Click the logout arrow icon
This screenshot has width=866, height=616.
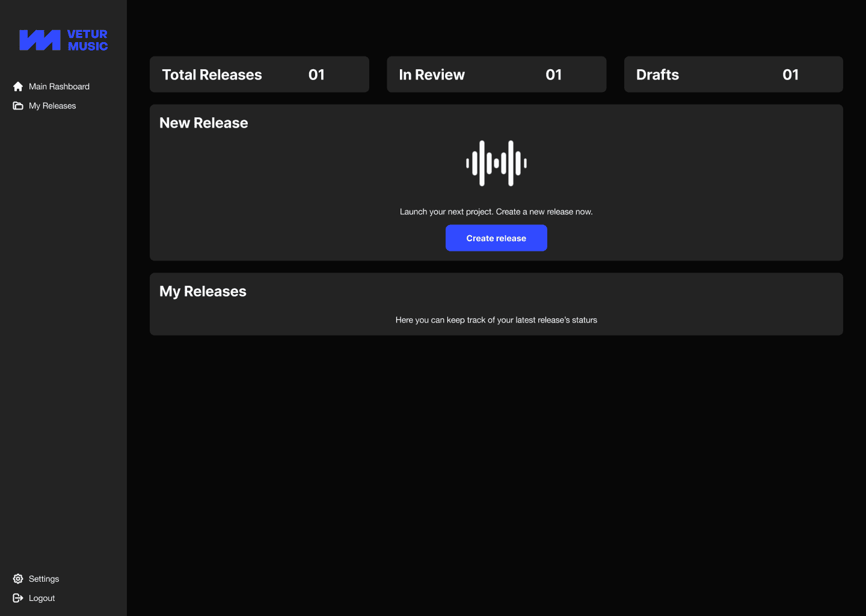(x=18, y=598)
